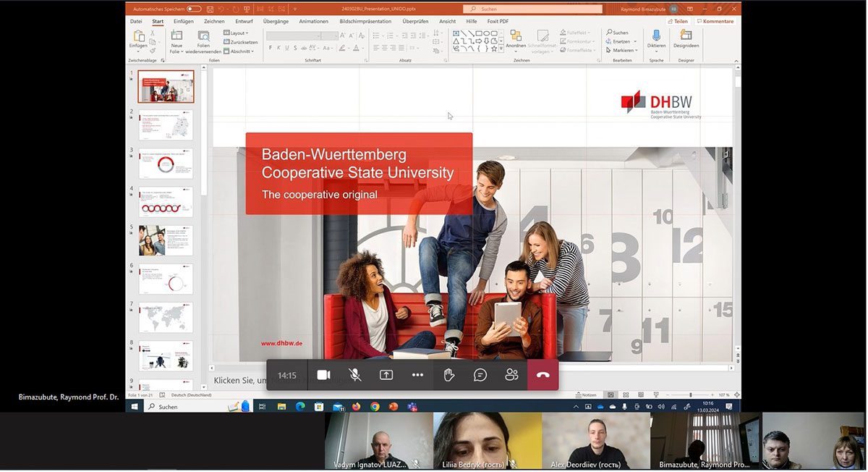Select the Vadym Ignatov participant video tile
The width and height of the screenshot is (868, 472).
pyautogui.click(x=378, y=441)
